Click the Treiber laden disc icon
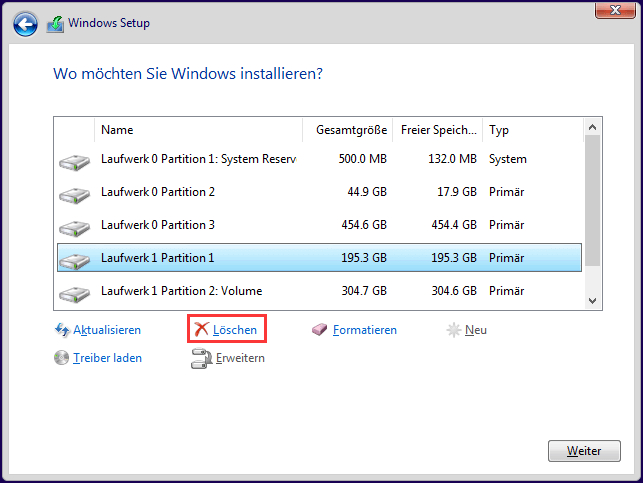 tap(62, 358)
